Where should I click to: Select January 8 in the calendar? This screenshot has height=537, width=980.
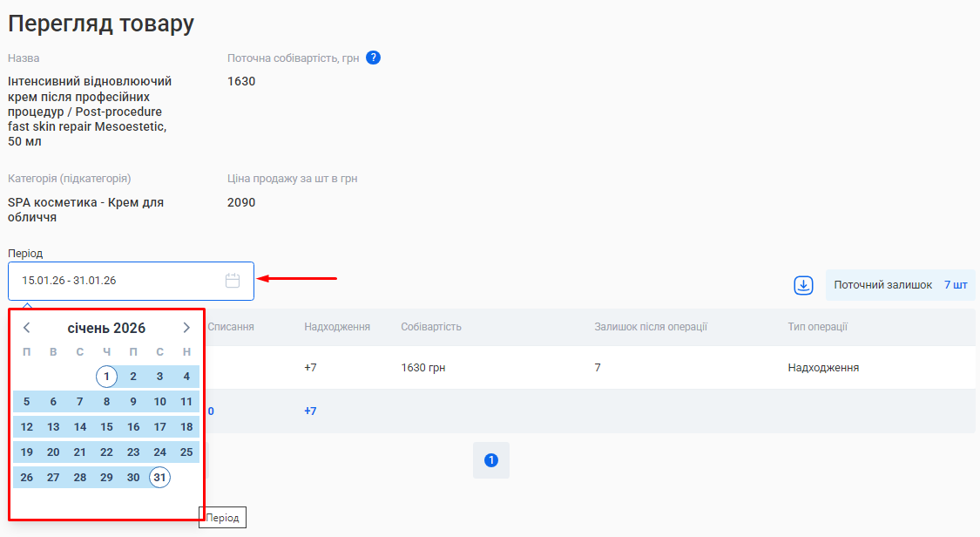point(106,402)
